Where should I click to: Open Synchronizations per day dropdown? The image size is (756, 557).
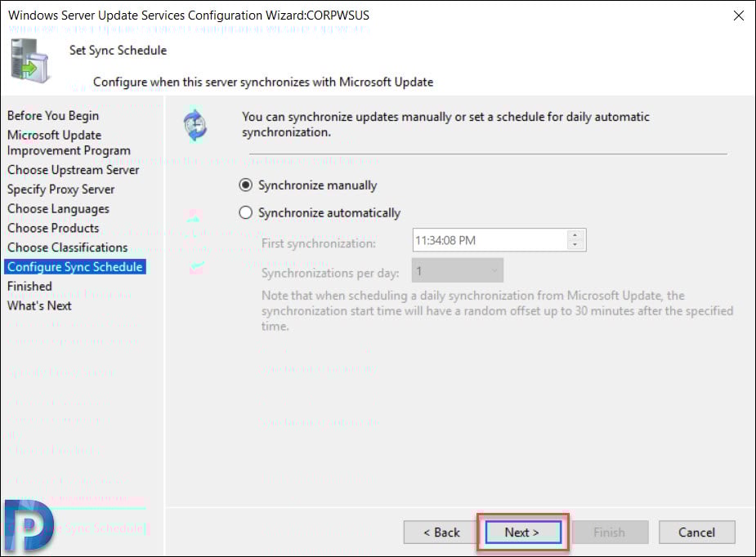(458, 270)
